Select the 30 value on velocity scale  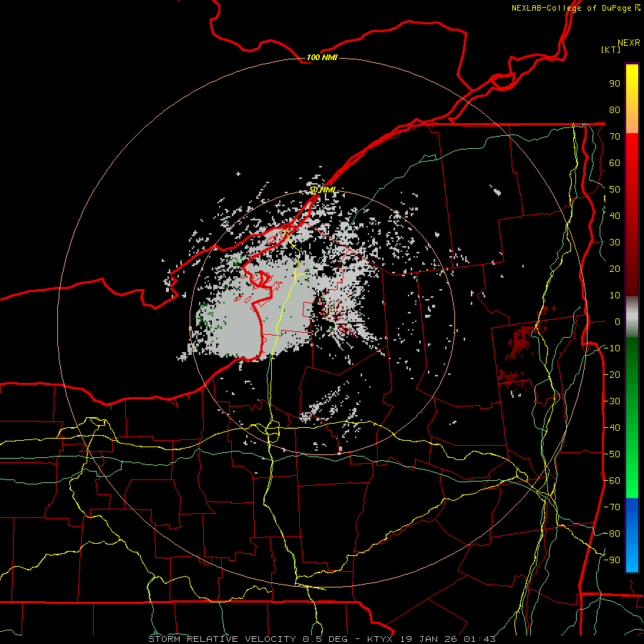coord(615,243)
